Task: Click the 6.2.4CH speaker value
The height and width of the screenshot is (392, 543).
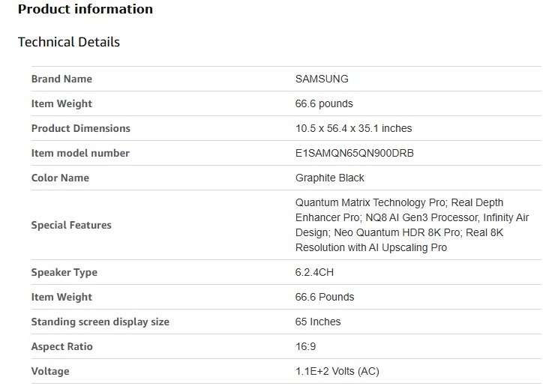Action: click(314, 272)
